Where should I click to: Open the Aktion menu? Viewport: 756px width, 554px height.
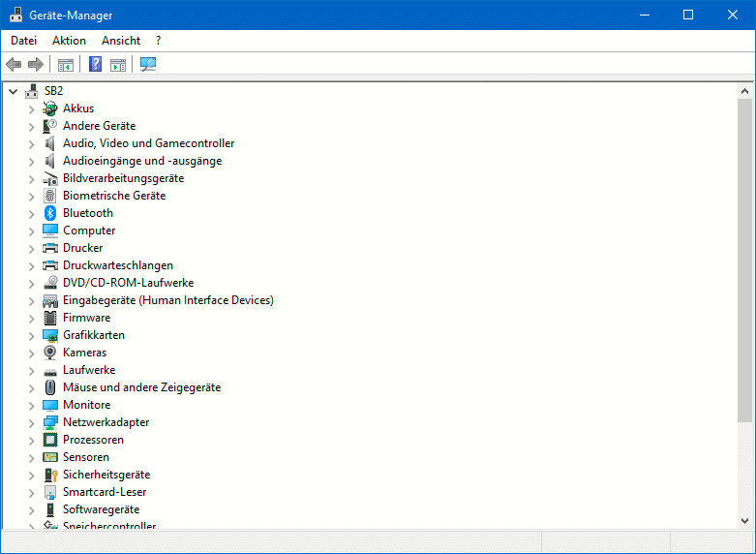(69, 41)
